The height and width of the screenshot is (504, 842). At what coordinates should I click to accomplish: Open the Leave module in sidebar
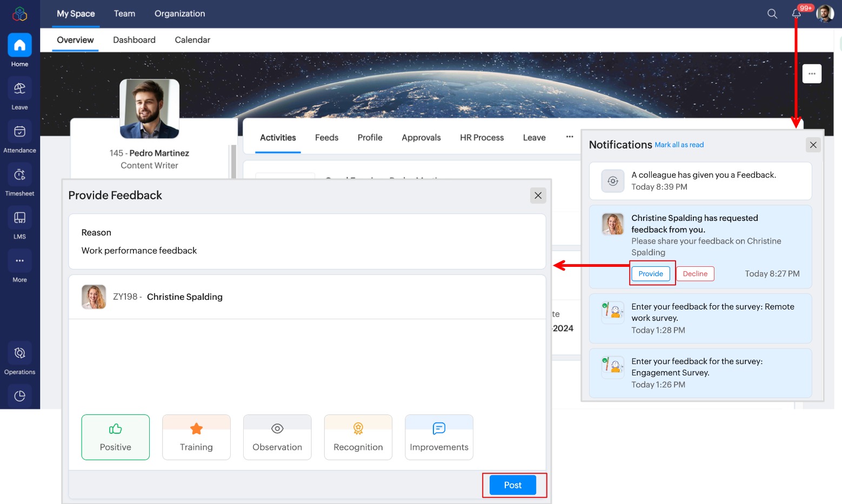tap(19, 93)
